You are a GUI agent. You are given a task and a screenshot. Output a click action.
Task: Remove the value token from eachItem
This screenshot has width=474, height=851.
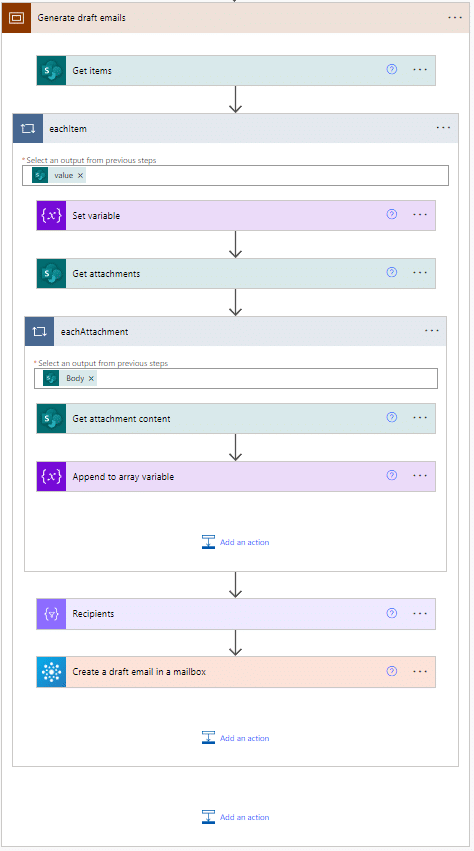[x=80, y=175]
